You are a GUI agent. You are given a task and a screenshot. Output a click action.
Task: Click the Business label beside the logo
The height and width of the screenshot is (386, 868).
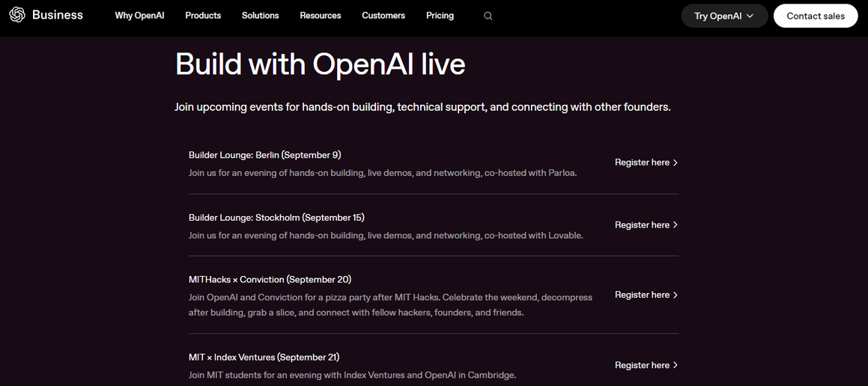(58, 16)
